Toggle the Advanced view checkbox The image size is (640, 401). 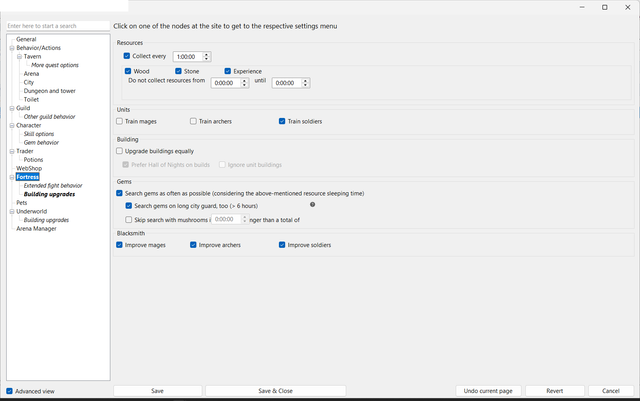(x=10, y=391)
